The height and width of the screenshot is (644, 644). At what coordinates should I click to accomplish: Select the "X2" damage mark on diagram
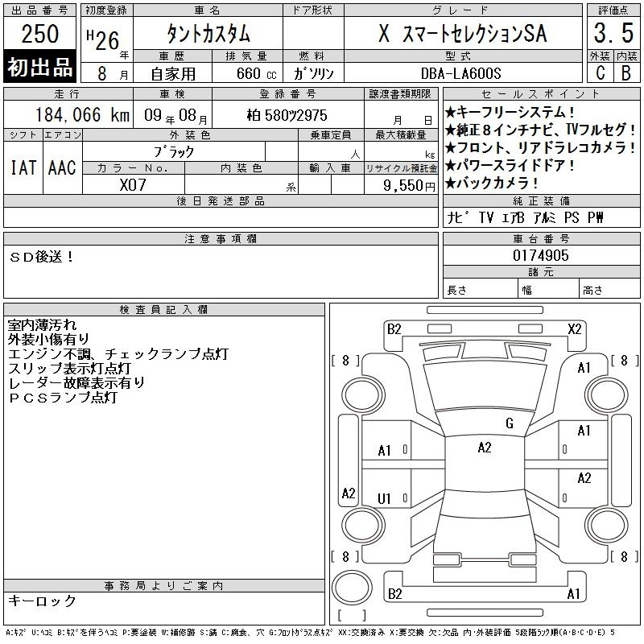575,329
